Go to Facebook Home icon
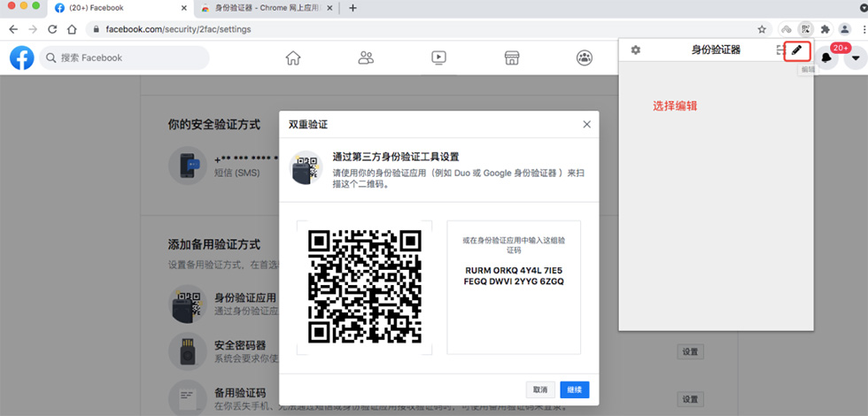The width and height of the screenshot is (868, 416). [x=293, y=58]
